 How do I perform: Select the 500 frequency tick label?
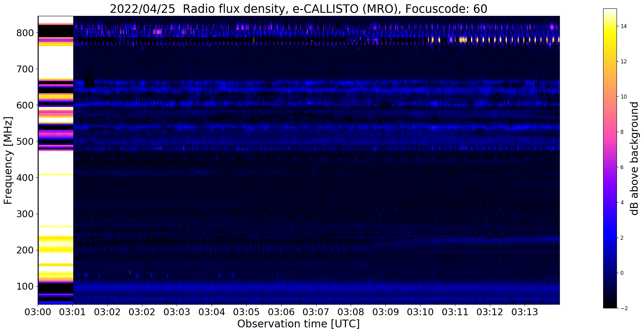point(25,141)
